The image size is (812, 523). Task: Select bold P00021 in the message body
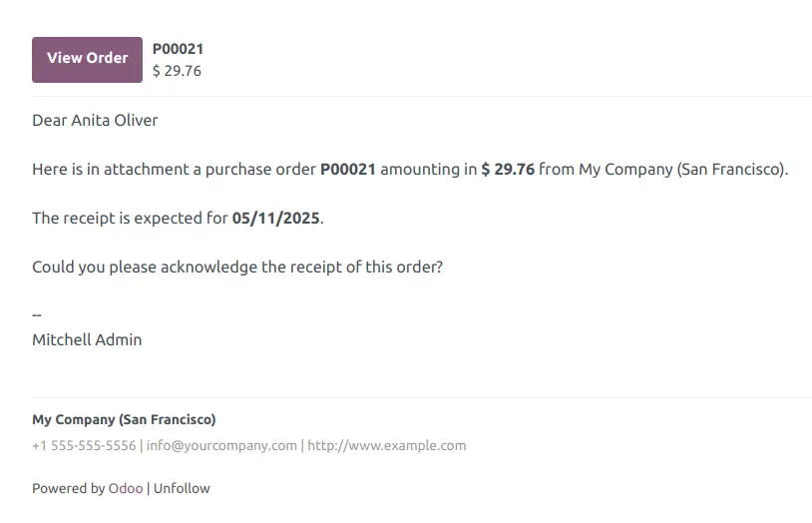pos(348,169)
